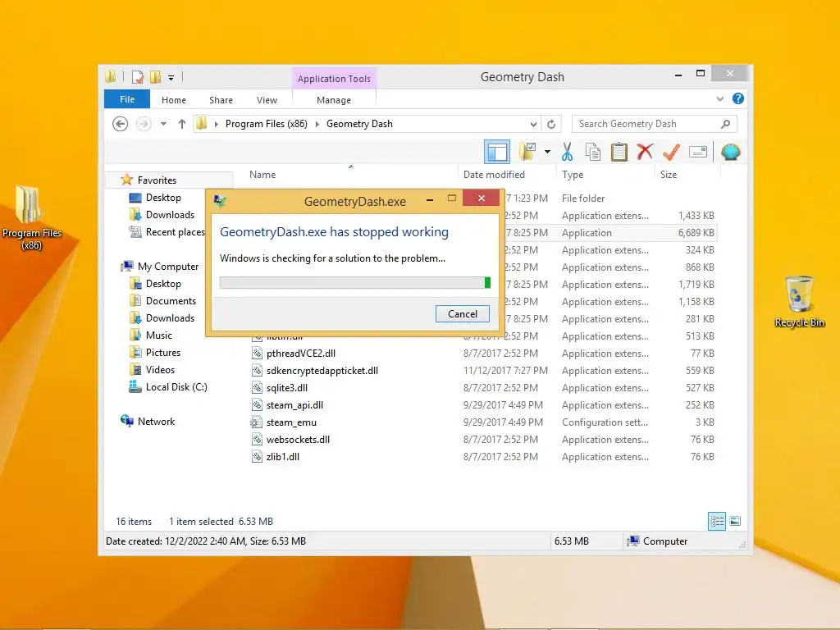Select Downloads under Favorites
Viewport: 840px width, 630px height.
tap(170, 215)
